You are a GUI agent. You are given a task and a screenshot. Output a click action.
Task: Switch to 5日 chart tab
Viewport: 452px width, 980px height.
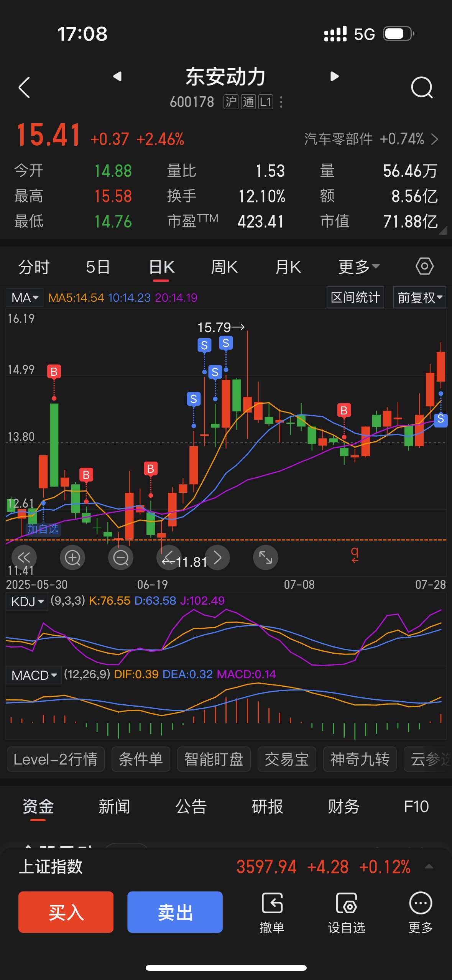[x=98, y=267]
